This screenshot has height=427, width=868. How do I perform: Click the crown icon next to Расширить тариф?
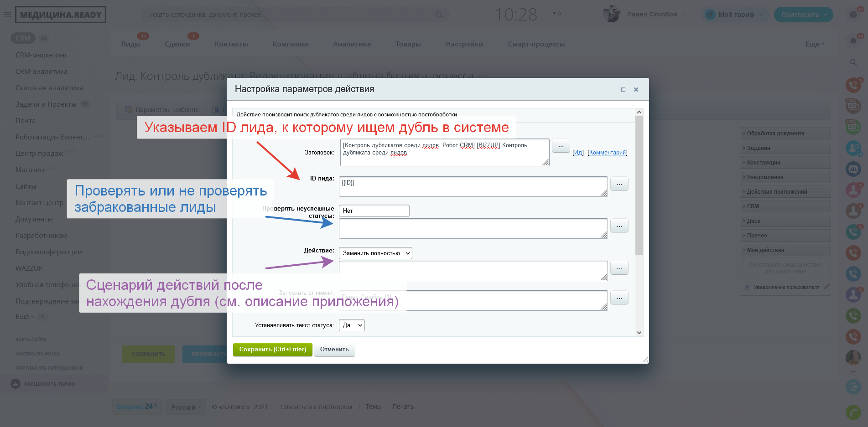16,384
